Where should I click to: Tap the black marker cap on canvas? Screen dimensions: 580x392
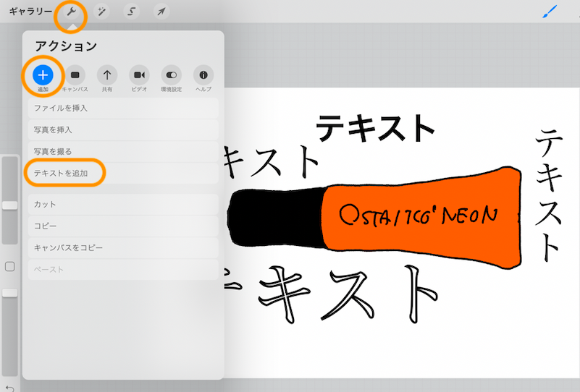point(276,218)
